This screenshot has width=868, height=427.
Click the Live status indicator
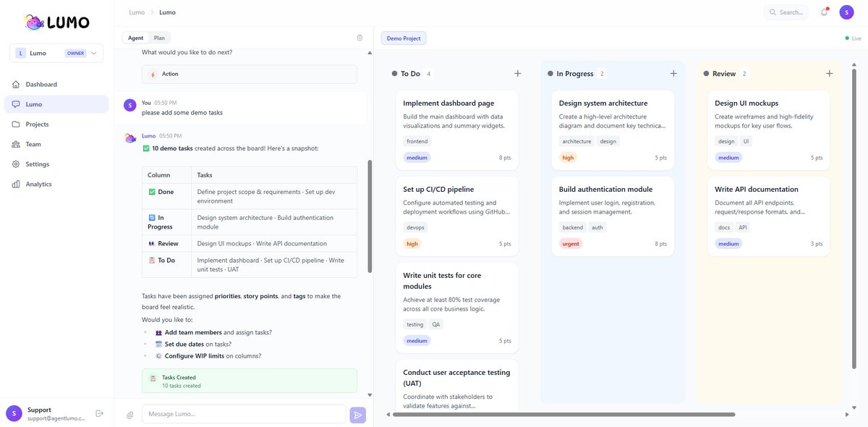[854, 38]
